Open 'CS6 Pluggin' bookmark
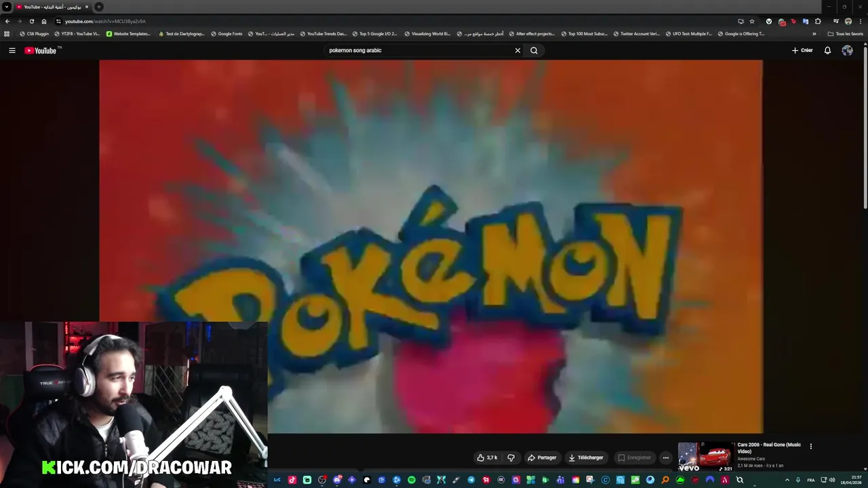This screenshot has height=488, width=868. pos(34,33)
